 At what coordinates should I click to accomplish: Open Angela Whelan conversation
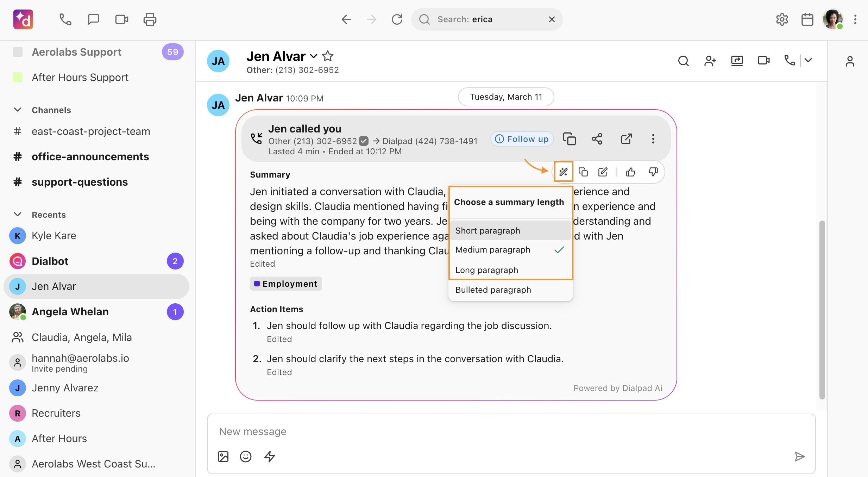click(96, 312)
